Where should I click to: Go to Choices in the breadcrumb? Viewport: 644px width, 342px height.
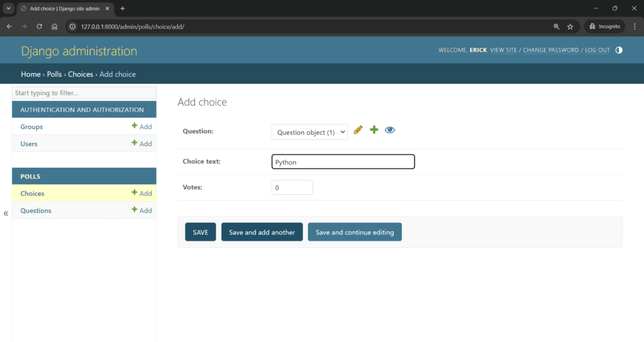(x=80, y=74)
